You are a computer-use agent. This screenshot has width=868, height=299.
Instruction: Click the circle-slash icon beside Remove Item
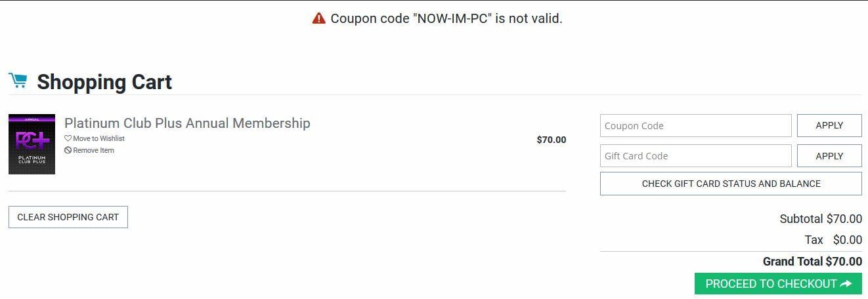68,151
